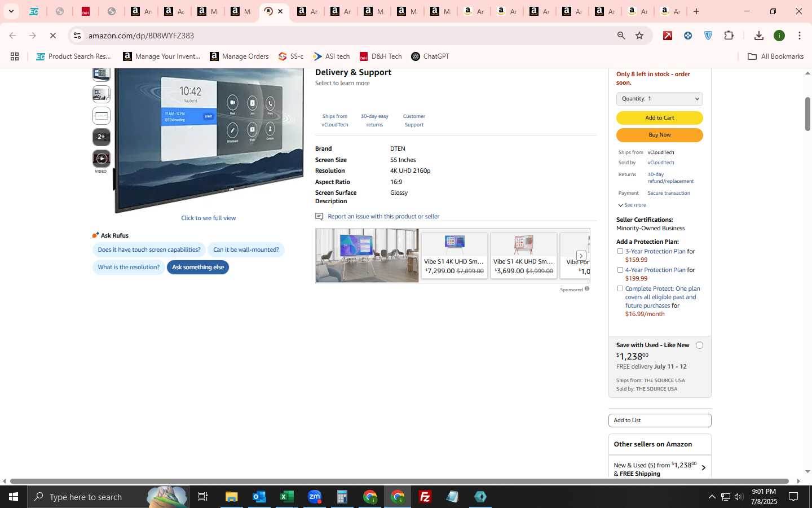
Task: Open File Explorer from the taskbar
Action: point(231,497)
